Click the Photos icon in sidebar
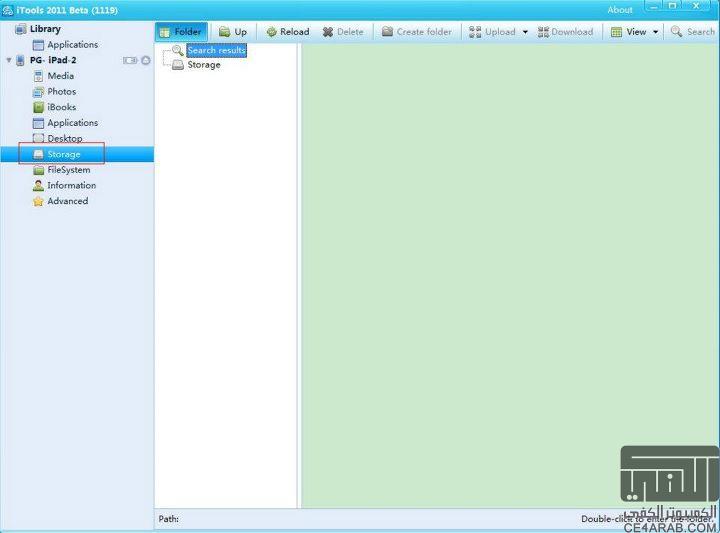 (39, 92)
